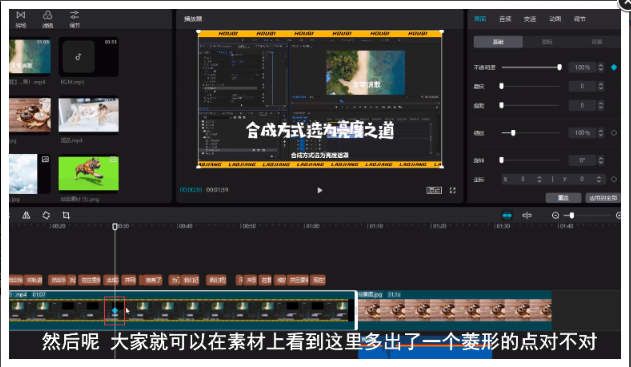Viewport: 631px width, 367px height.
Task: Click the rotation value stepper arrows
Action: pyautogui.click(x=601, y=160)
